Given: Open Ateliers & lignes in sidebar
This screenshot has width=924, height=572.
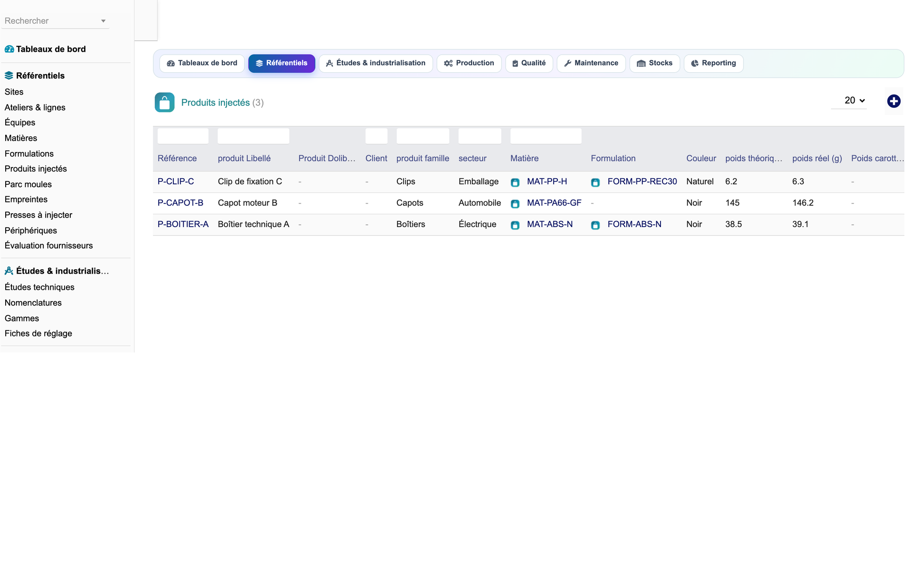Looking at the screenshot, I should (35, 107).
